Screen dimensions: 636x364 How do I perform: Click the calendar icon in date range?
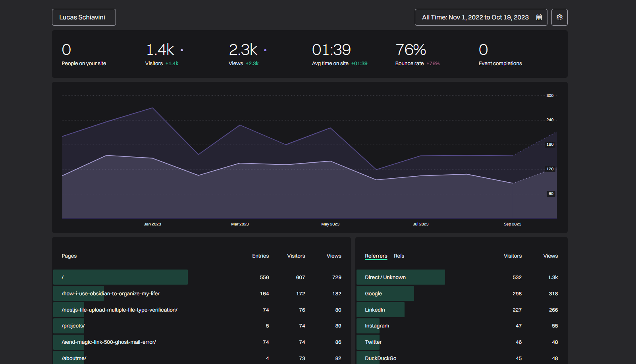pyautogui.click(x=539, y=17)
